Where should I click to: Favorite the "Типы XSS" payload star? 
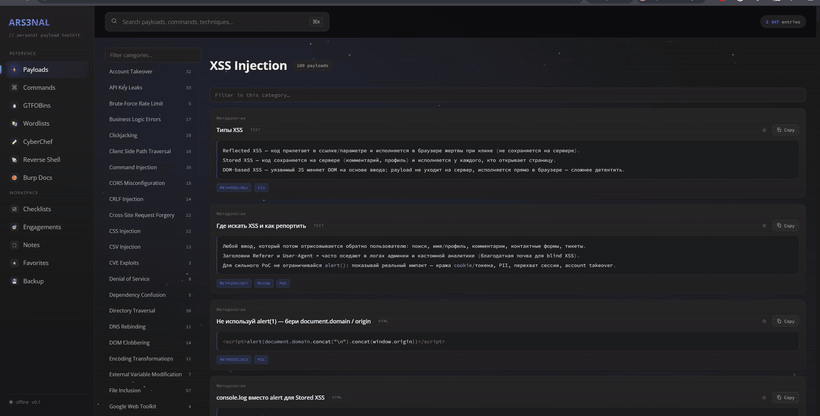764,130
